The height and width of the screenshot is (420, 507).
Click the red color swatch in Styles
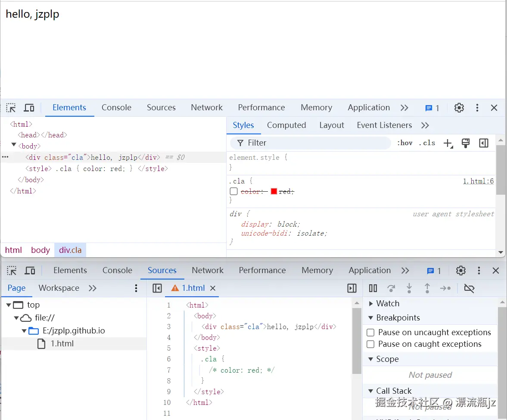(x=274, y=191)
